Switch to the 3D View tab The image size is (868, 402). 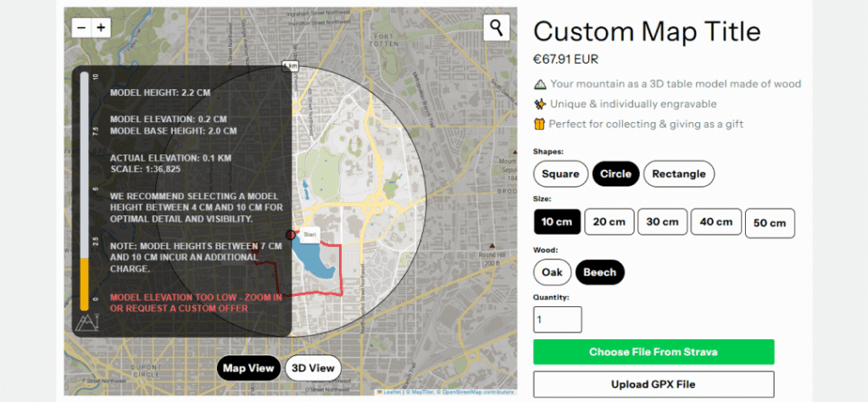point(313,368)
